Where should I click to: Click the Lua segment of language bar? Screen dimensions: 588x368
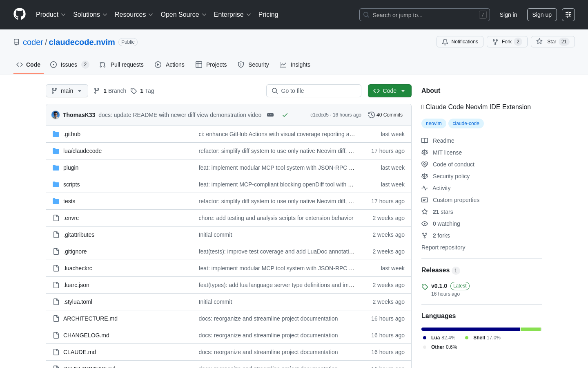(x=470, y=329)
